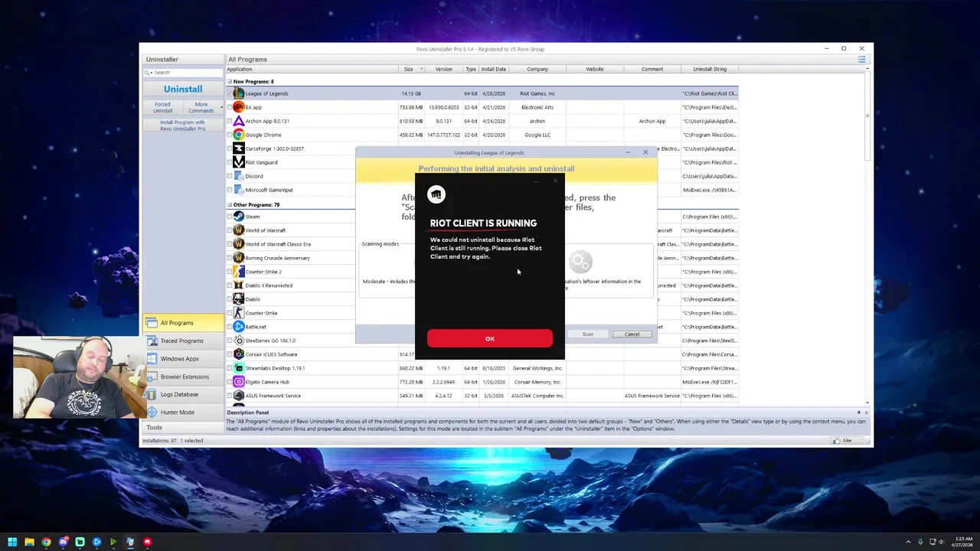Screen dimensions: 980x551
Task: Click the Elgato Camera Hub icon
Action: point(239,382)
